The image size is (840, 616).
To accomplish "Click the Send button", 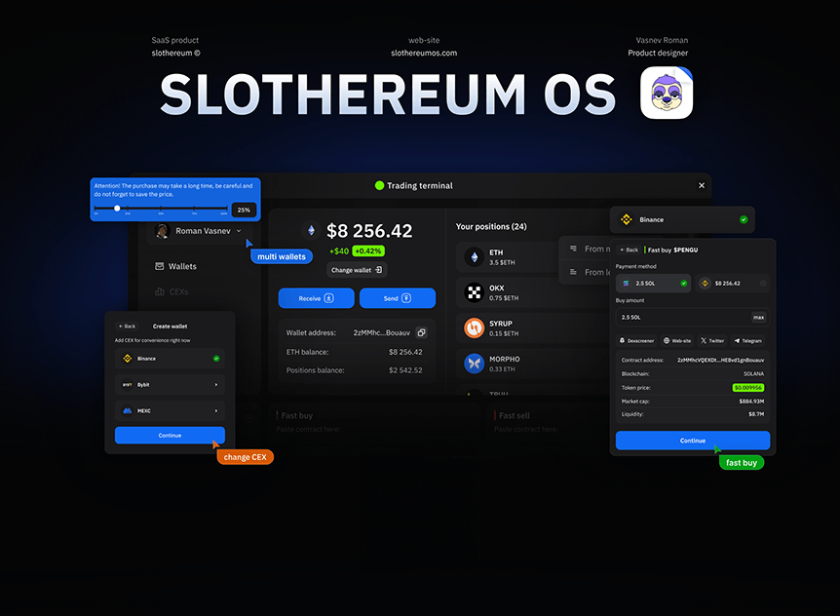I will [398, 298].
